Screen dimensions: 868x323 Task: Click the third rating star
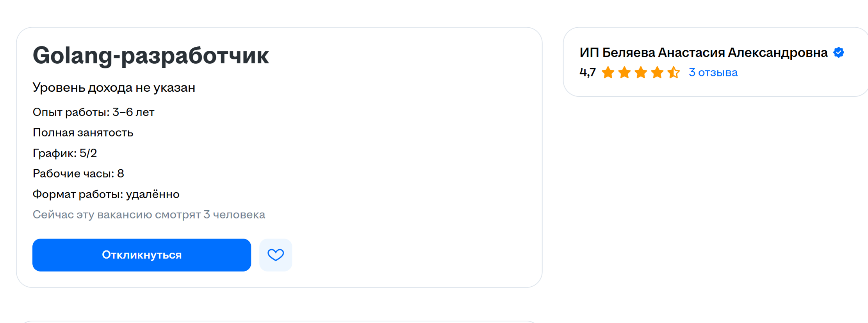[641, 73]
